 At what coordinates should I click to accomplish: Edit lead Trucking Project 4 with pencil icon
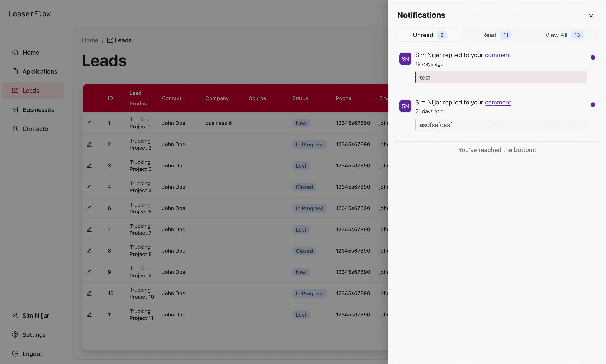89,187
